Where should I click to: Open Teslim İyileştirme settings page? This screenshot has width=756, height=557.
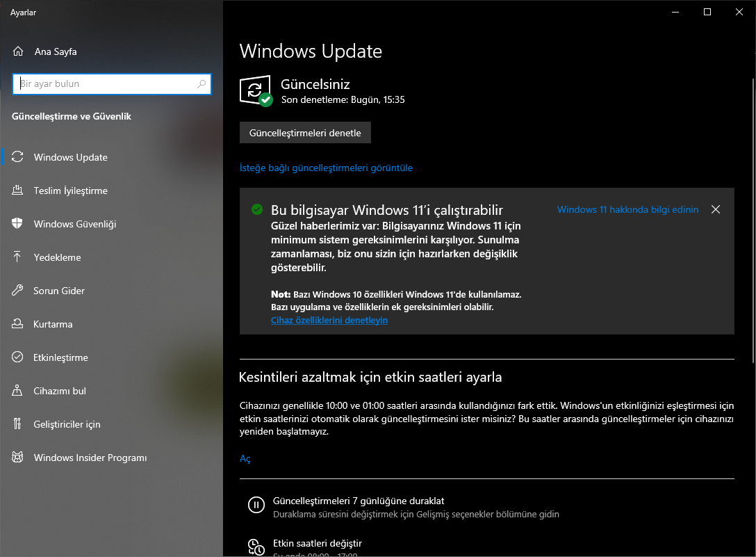point(111,190)
